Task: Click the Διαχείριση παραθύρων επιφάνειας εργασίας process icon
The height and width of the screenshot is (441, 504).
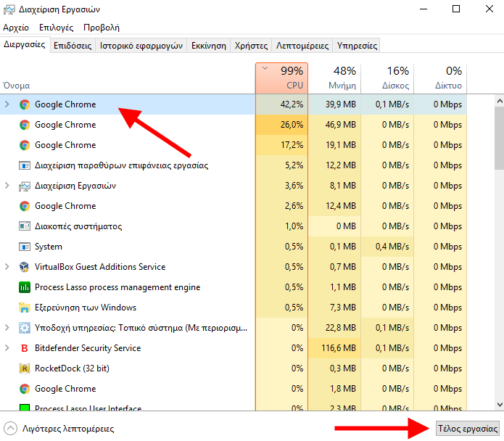Action: coord(25,165)
